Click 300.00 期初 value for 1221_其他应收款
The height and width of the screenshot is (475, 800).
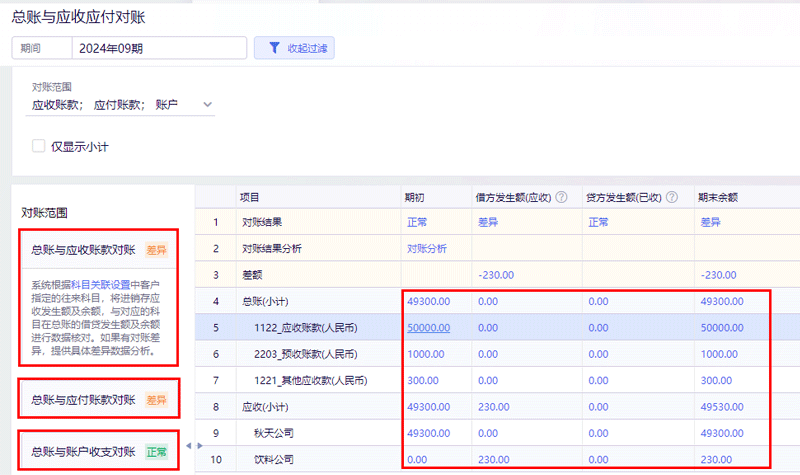coord(422,381)
